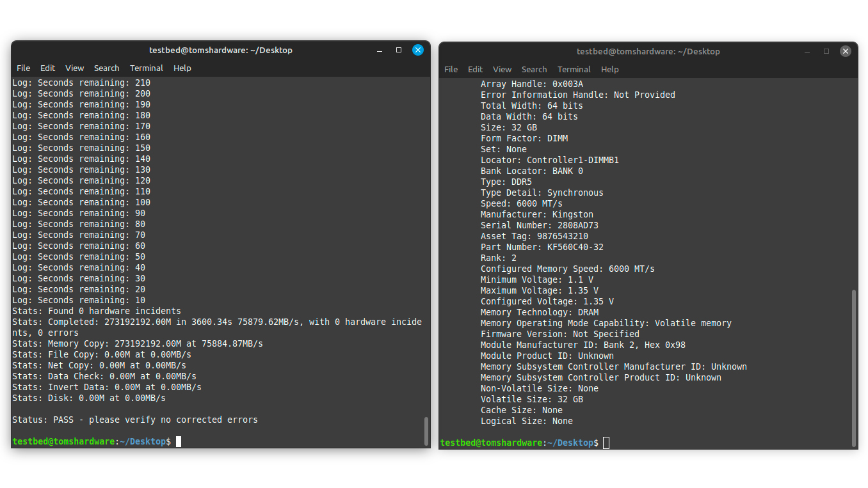Close the right terminal window
The height and width of the screenshot is (488, 868).
pos(846,51)
